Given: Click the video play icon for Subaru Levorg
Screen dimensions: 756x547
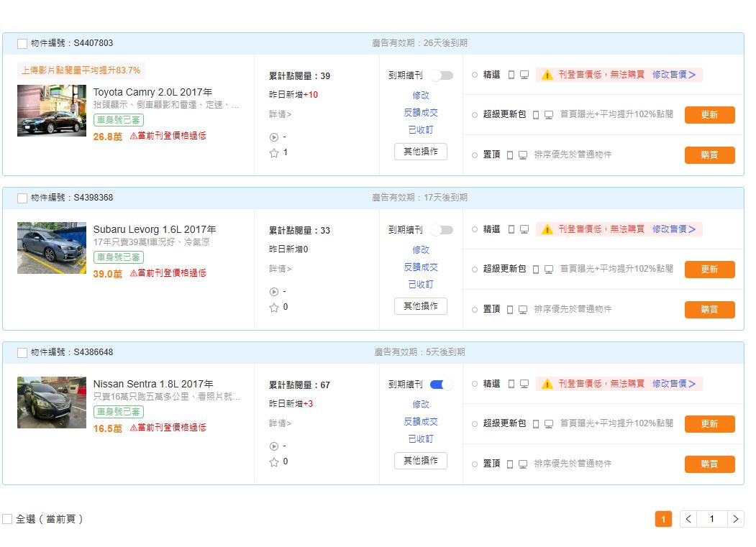Looking at the screenshot, I should pyautogui.click(x=273, y=292).
